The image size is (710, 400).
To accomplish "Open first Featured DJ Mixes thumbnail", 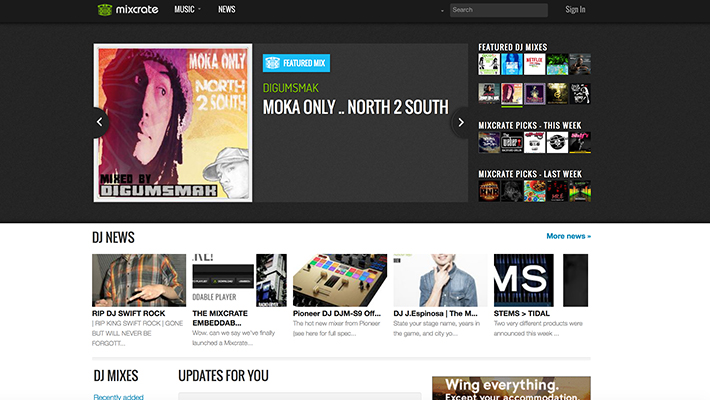I will pos(489,64).
